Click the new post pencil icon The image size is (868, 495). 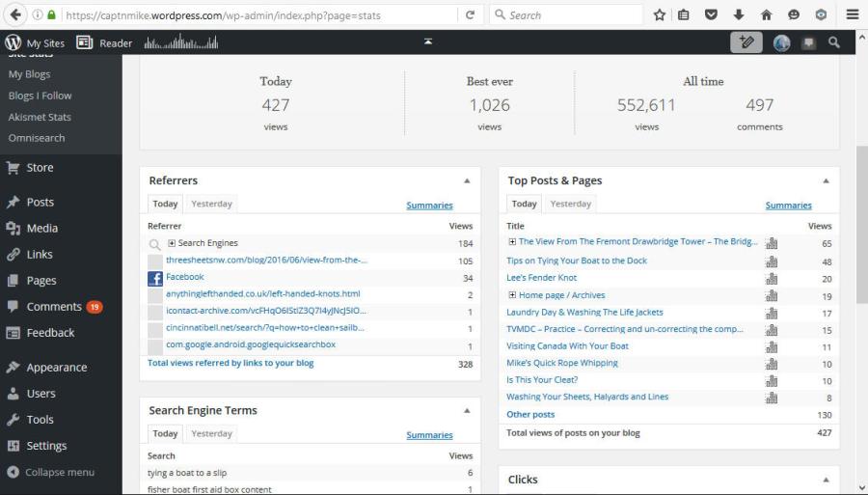(x=745, y=42)
